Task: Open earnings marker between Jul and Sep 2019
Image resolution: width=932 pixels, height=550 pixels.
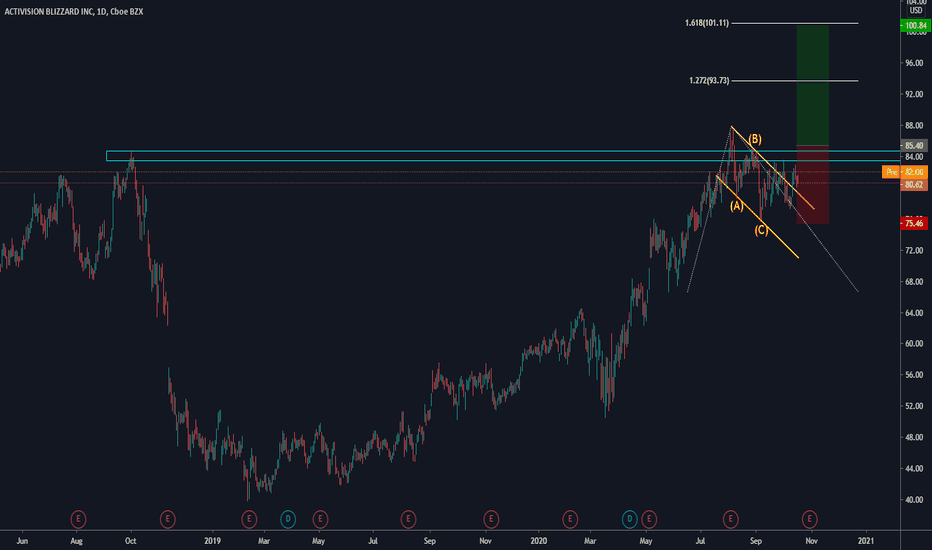Action: [x=408, y=519]
